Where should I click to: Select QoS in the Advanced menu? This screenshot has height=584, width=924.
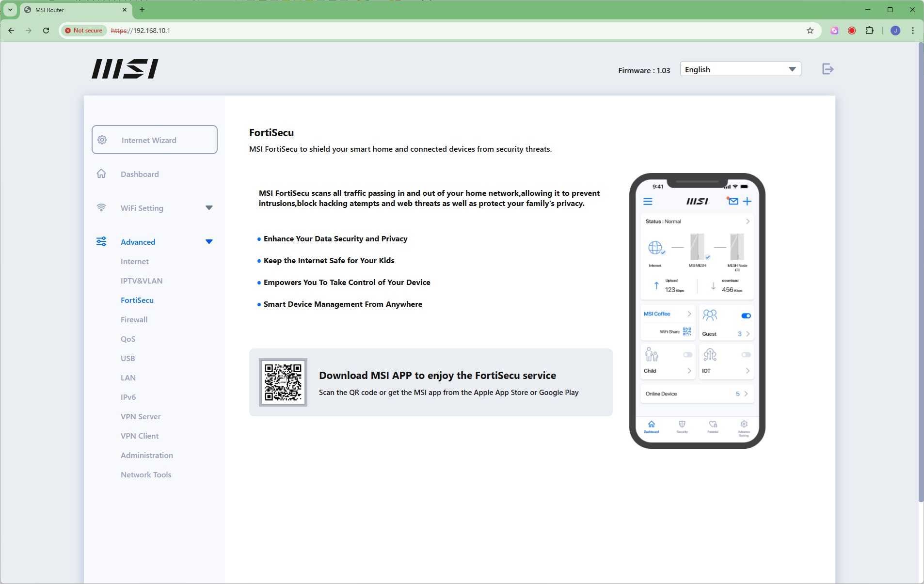point(128,339)
